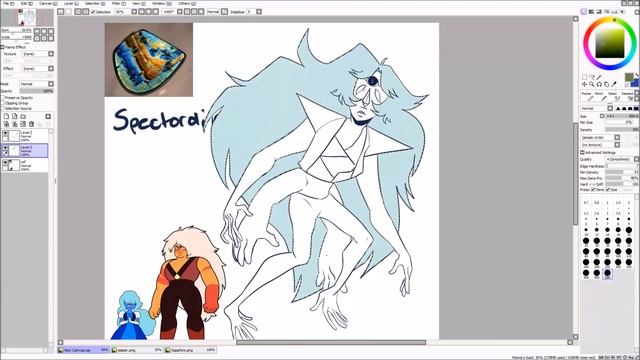Image resolution: width=640 pixels, height=360 pixels.
Task: Select the rectangular selection tool
Action: click(584, 77)
